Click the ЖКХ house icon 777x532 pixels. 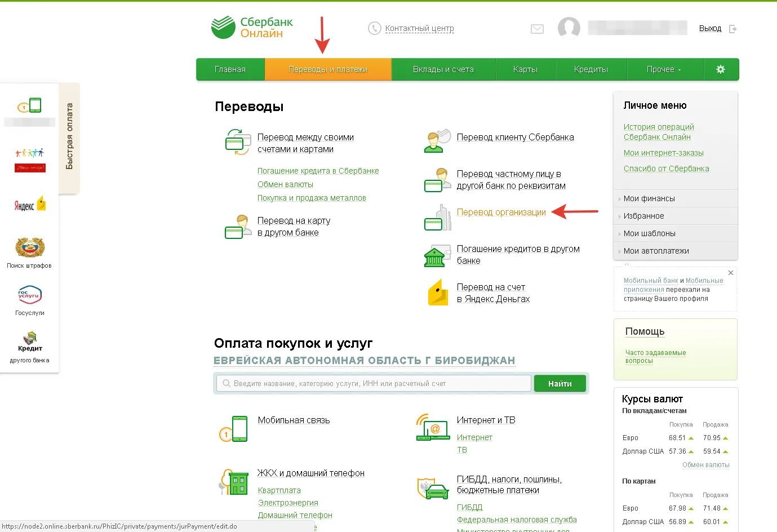point(234,482)
